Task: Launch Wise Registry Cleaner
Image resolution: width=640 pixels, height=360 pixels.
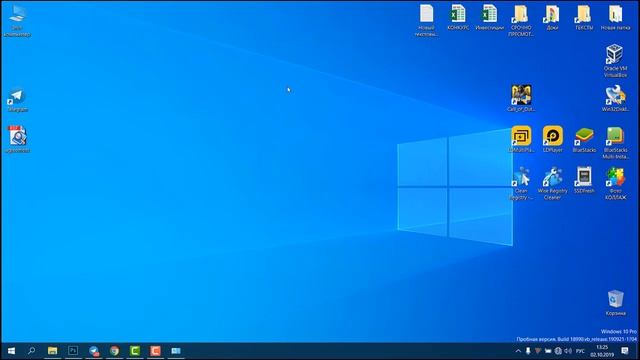Action: tap(553, 183)
